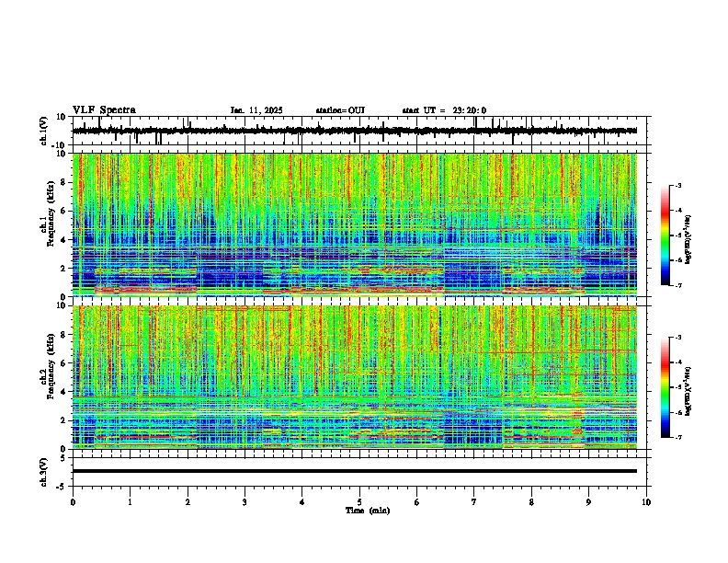
Task: Click the "7" tick on Time axis
Action: pos(474,502)
